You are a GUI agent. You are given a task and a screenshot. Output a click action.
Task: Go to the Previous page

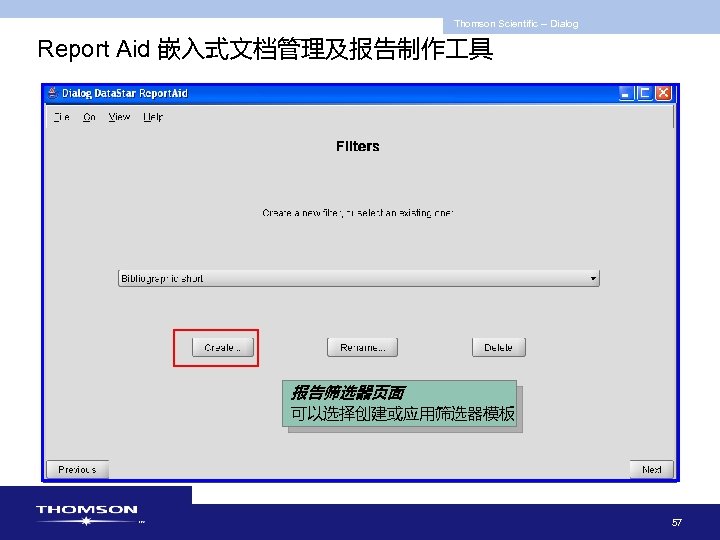tap(78, 469)
